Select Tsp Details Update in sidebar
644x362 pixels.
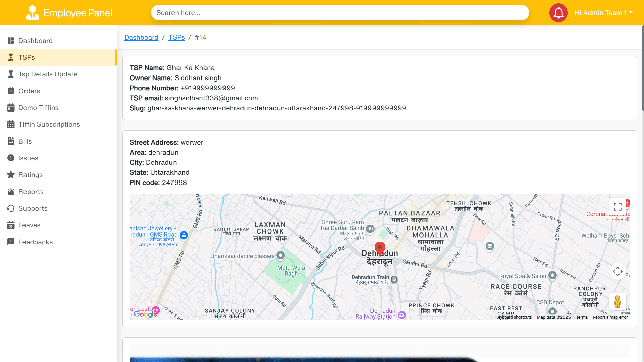48,74
